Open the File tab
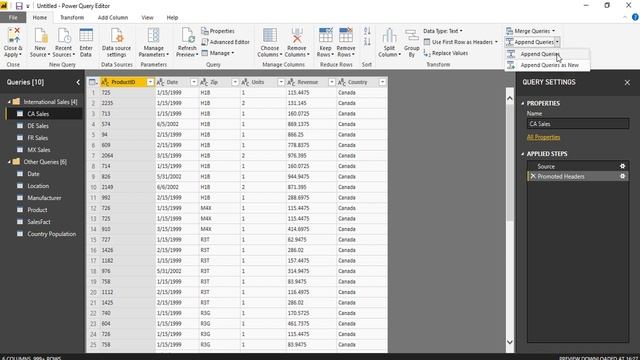Screen dimensions: 640x360 (13, 18)
